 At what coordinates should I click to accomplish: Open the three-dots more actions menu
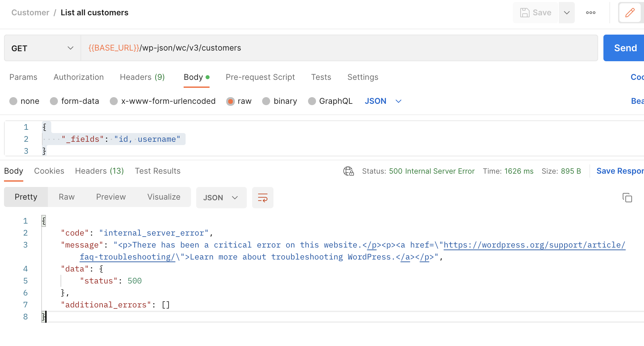coord(591,13)
